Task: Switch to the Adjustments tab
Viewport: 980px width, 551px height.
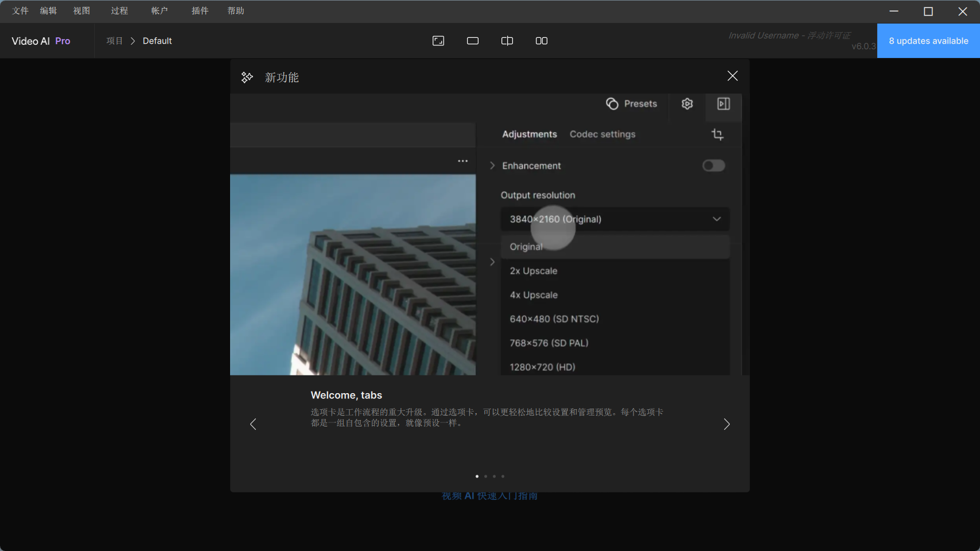Action: click(530, 134)
